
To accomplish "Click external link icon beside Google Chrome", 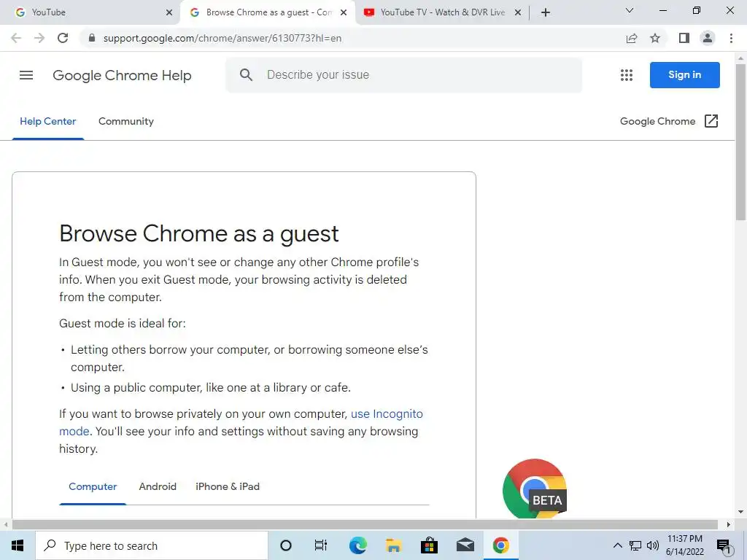I will 711,121.
